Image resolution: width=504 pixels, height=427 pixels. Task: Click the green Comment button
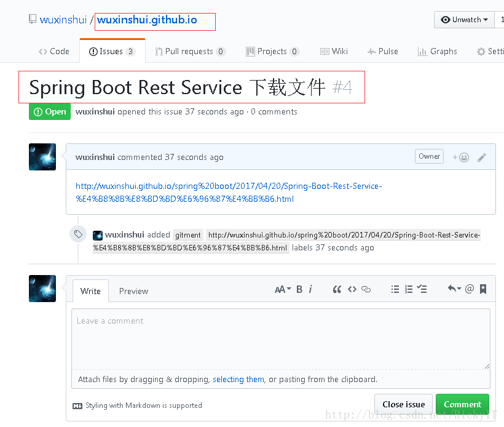point(463,404)
